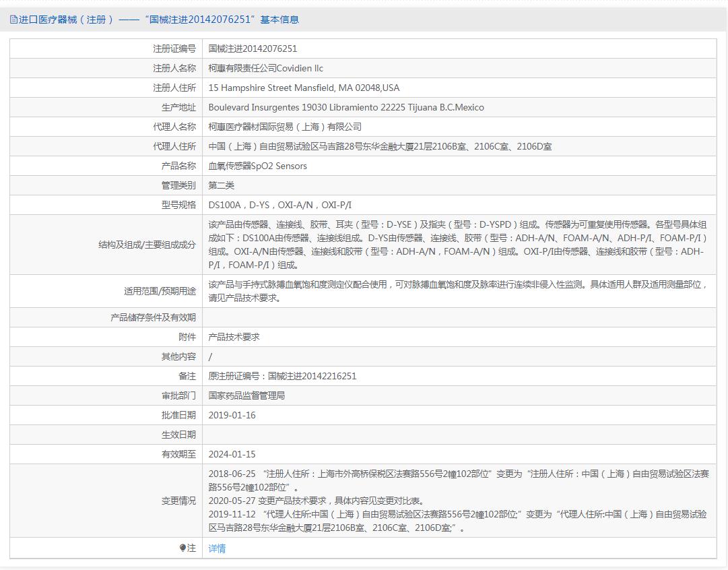This screenshot has height=570, width=728.
Task: Click the 适用范围/预期用途 label
Action: point(160,291)
